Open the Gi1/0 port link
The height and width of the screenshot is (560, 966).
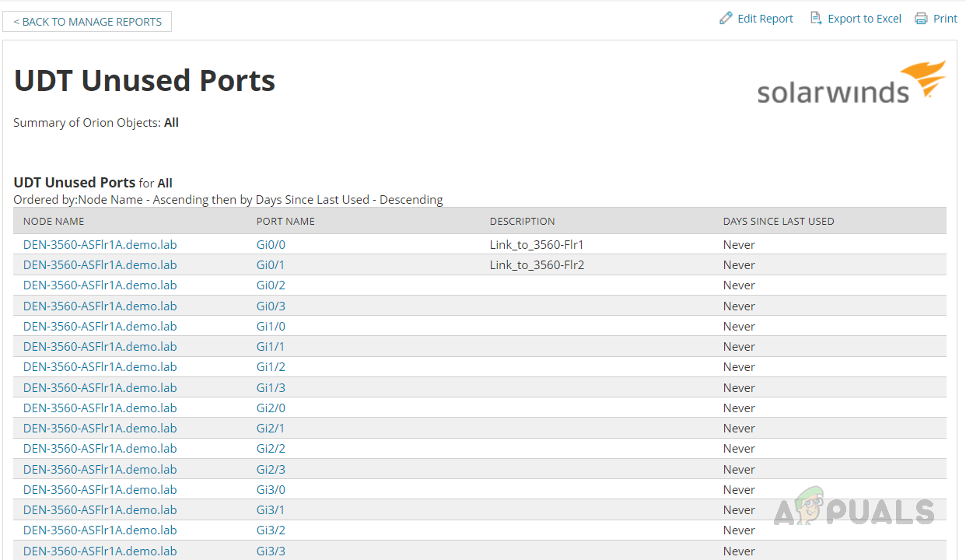pyautogui.click(x=271, y=326)
